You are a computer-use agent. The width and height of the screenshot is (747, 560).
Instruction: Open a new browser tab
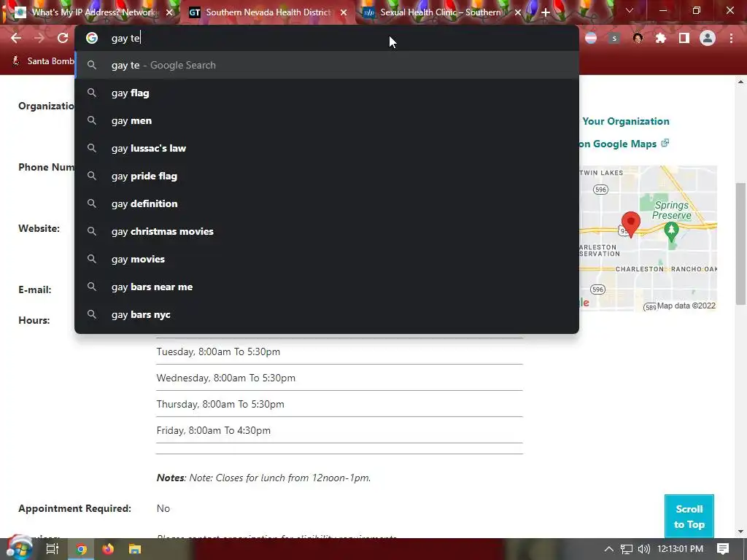(546, 12)
